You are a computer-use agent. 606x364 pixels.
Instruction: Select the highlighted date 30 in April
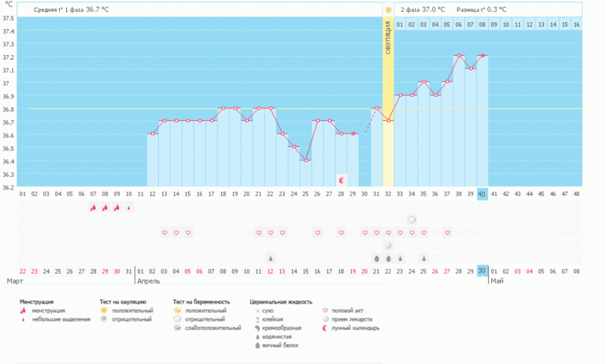pos(482,270)
